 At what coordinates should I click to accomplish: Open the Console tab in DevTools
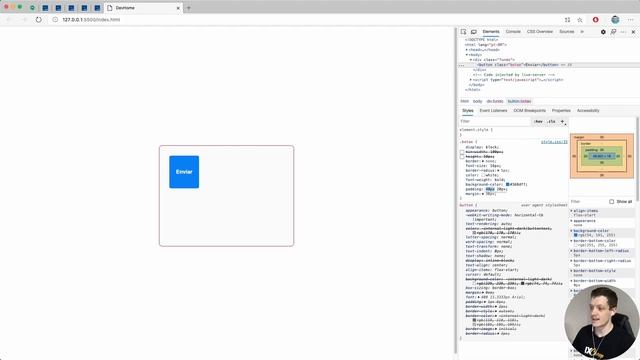point(513,32)
